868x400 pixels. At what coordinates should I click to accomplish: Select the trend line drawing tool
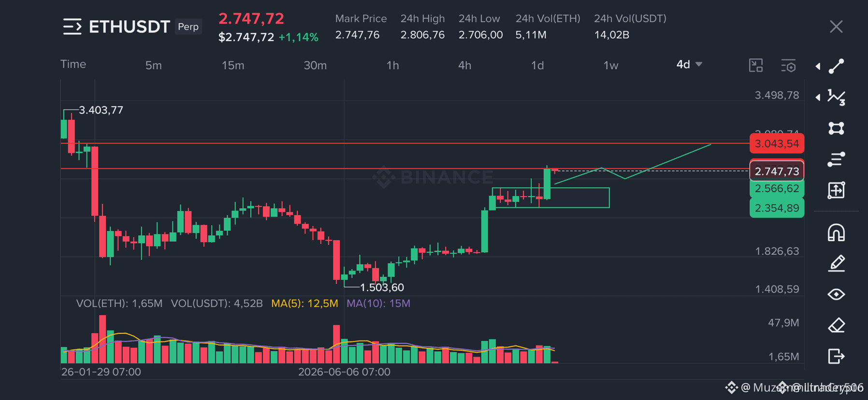click(836, 66)
